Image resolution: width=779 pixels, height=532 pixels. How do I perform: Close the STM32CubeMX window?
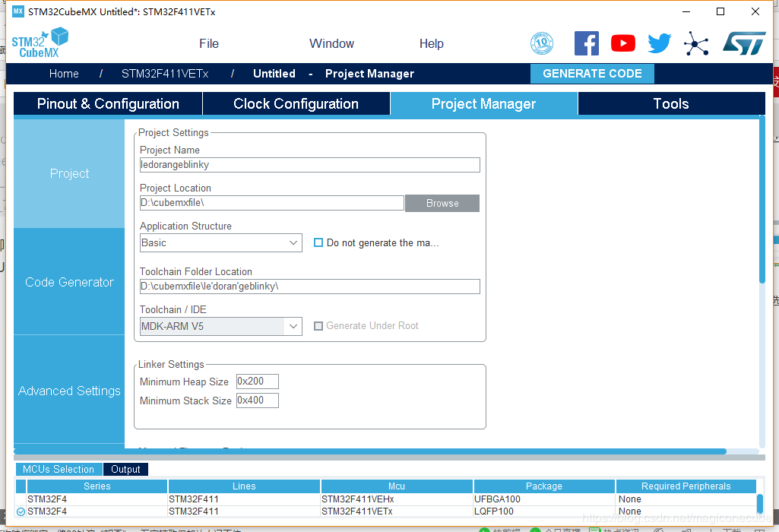click(755, 11)
